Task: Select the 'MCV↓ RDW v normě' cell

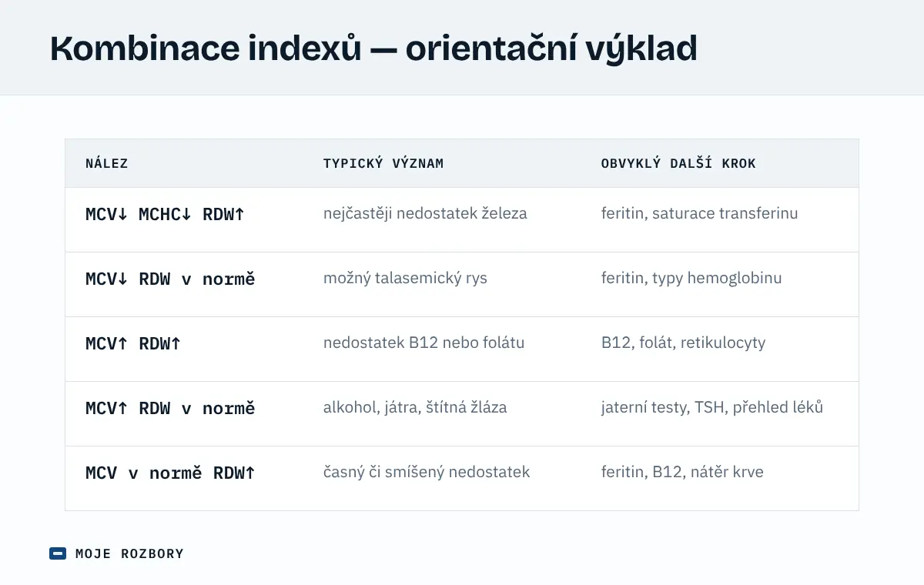Action: (184, 285)
